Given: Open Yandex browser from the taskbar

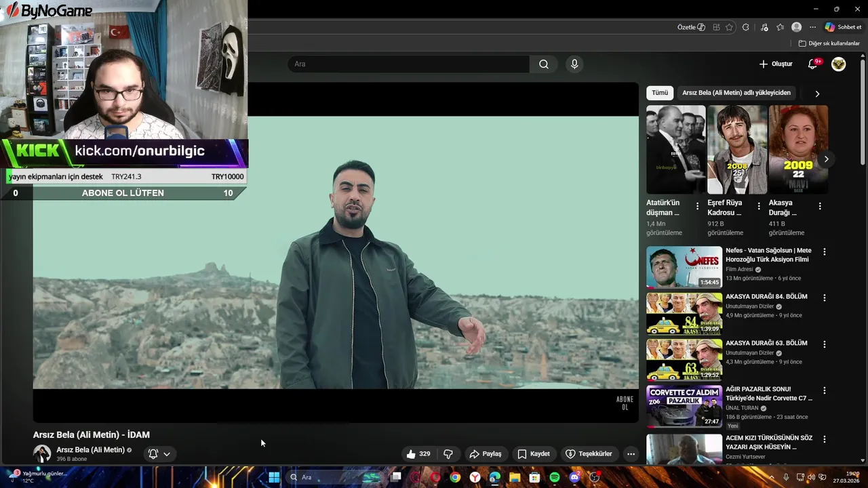Looking at the screenshot, I should (x=475, y=477).
